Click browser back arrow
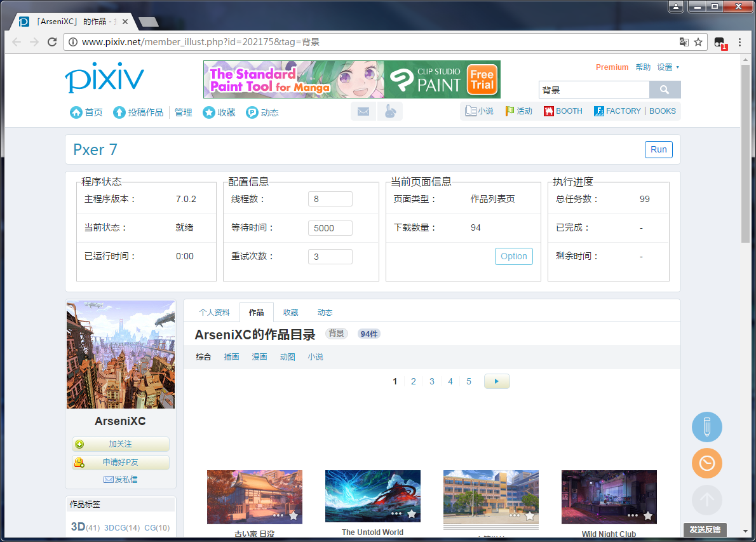 [17, 42]
